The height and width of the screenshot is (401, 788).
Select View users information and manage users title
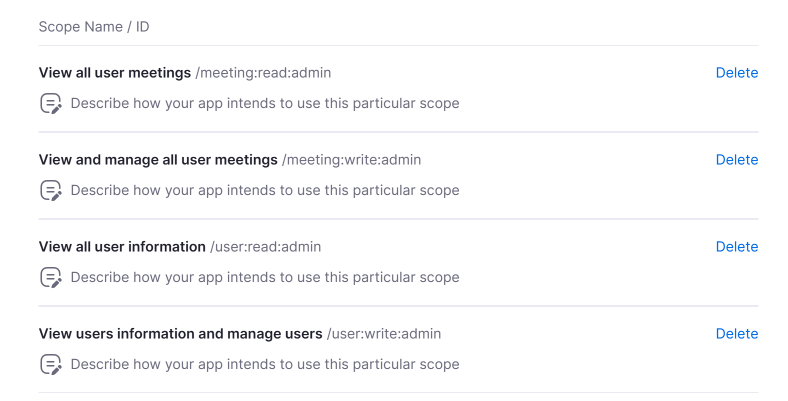[x=180, y=334]
